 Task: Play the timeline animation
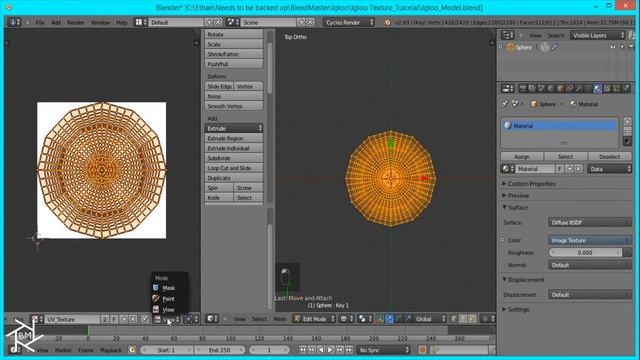(x=330, y=350)
